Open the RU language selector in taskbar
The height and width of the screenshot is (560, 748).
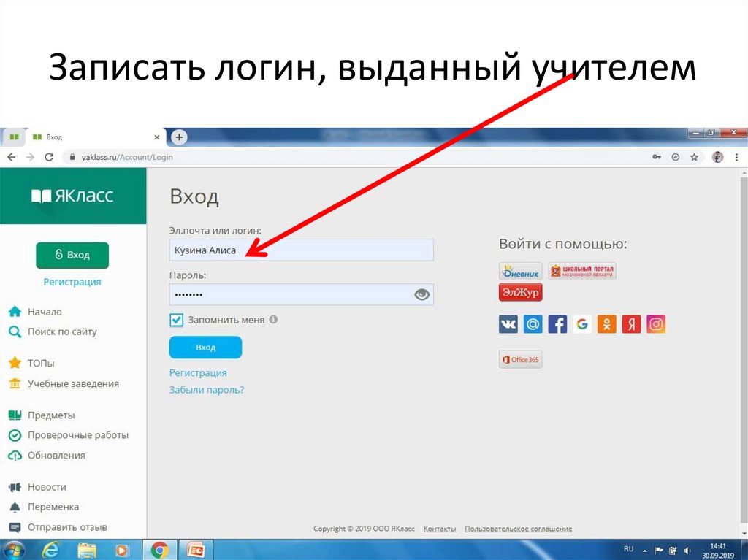tap(627, 548)
